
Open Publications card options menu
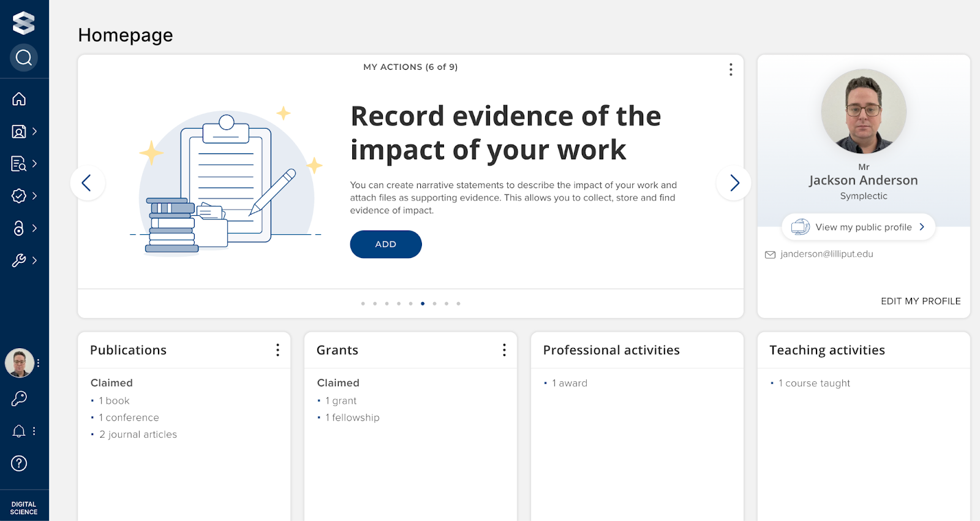tap(277, 350)
